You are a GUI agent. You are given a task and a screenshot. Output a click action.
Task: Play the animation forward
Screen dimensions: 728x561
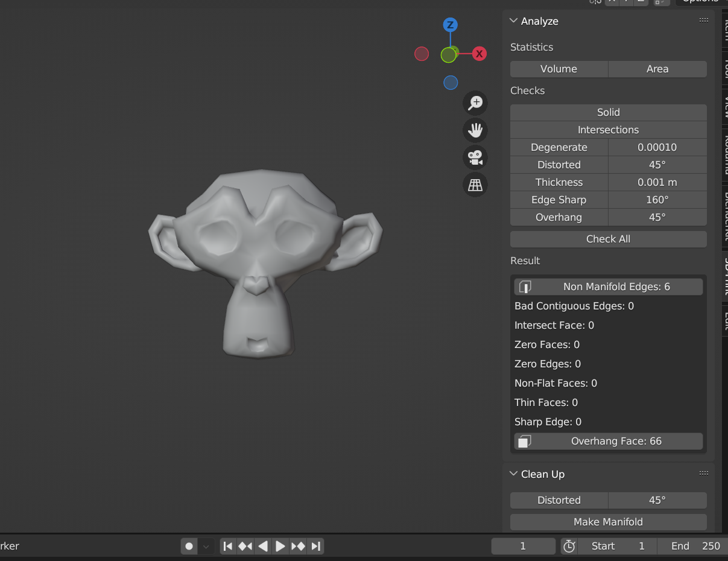tap(280, 546)
